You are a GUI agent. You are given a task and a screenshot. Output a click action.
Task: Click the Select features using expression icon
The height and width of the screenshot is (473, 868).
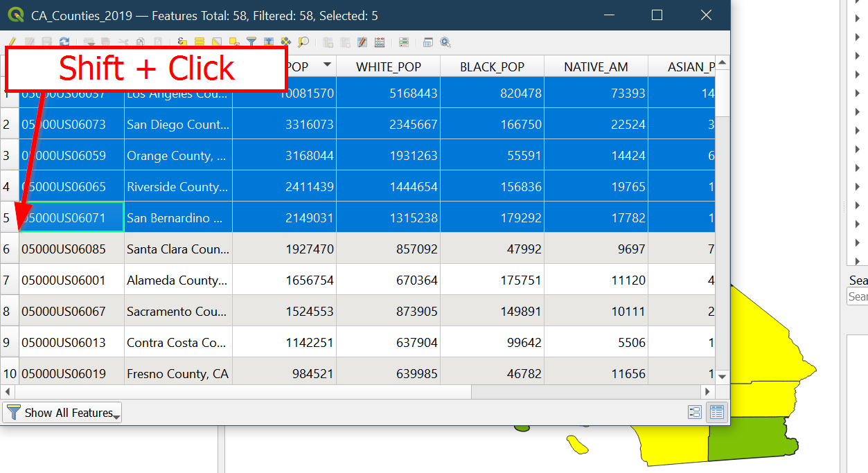[x=182, y=42]
